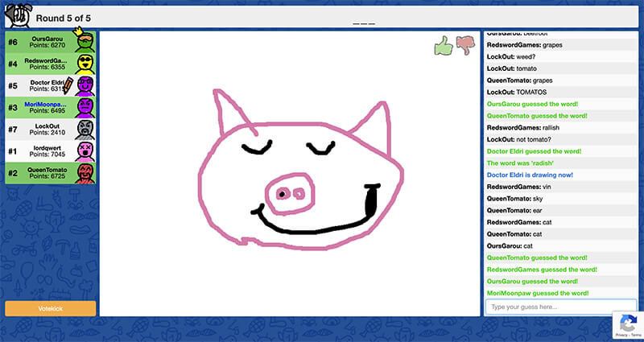The width and height of the screenshot is (644, 342).
Task: Click 'Points: 7045' score text
Action: coord(47,155)
